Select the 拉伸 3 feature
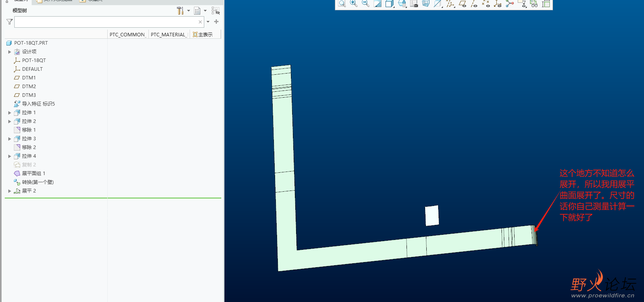Viewport: 644px width, 302px height. point(29,139)
